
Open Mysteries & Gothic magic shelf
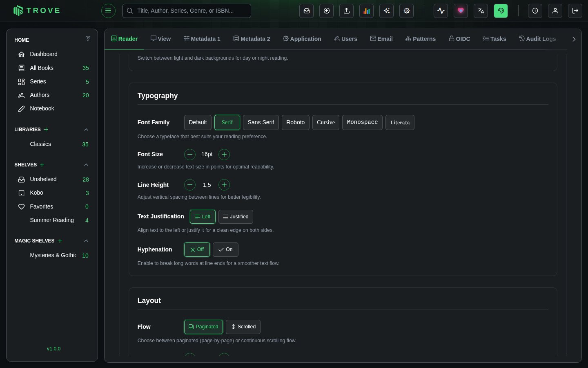click(x=52, y=255)
